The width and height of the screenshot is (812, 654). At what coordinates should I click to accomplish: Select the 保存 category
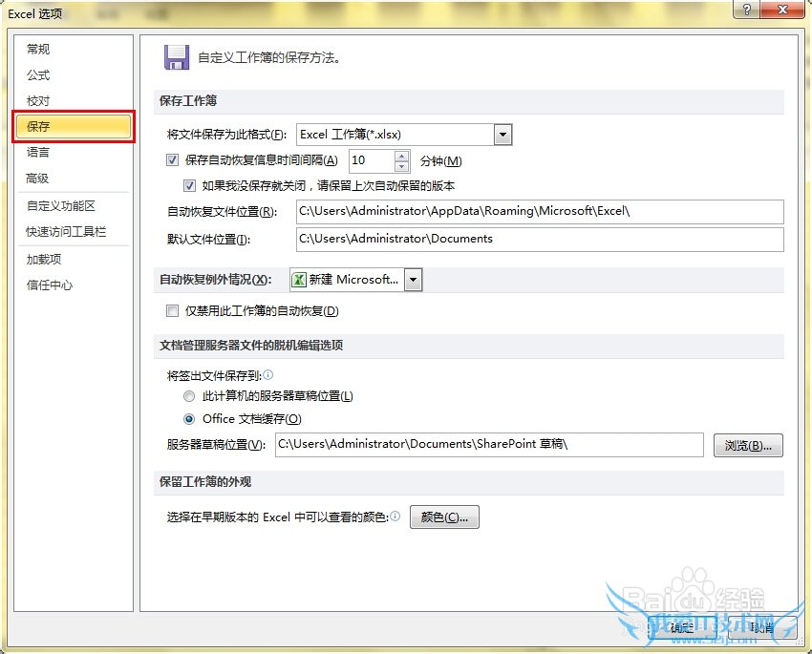coord(73,126)
